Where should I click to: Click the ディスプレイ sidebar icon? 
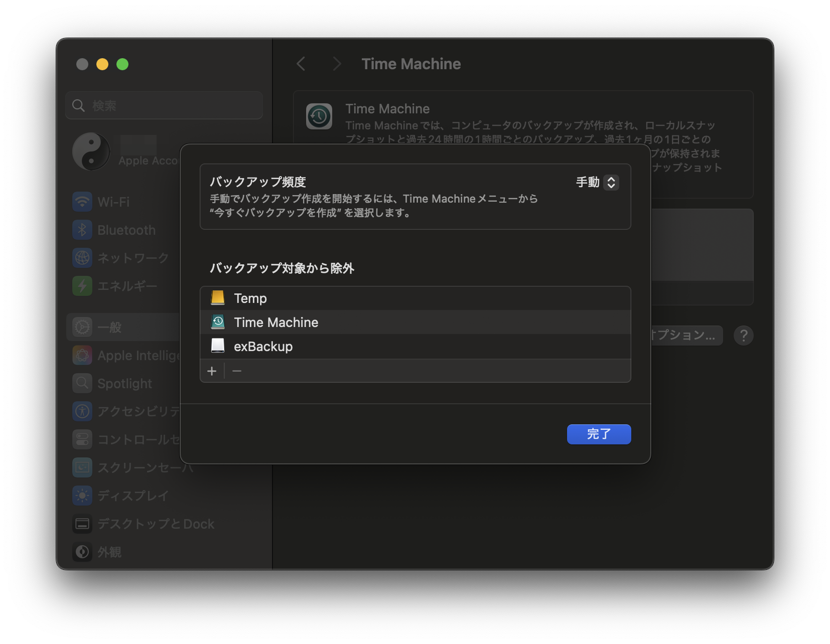click(82, 496)
